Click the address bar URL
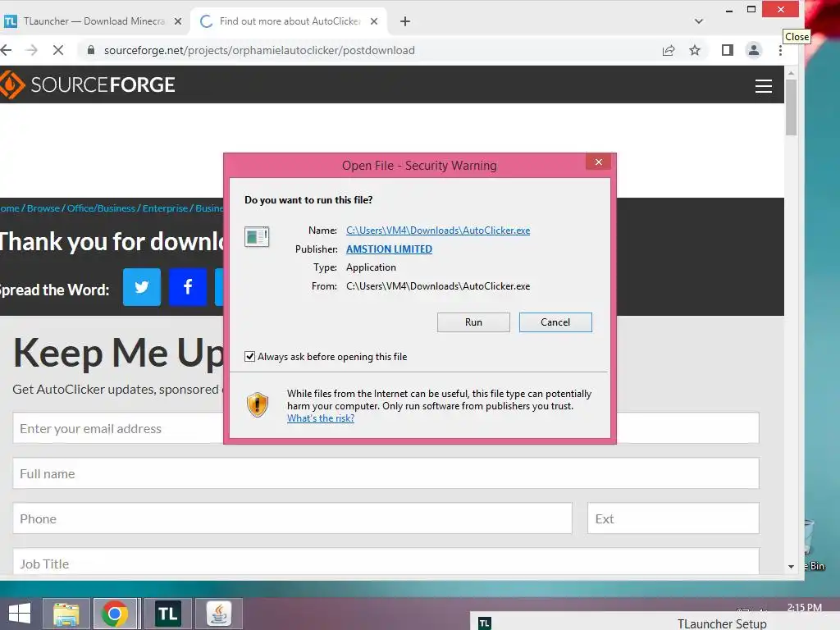This screenshot has width=840, height=630. [259, 50]
